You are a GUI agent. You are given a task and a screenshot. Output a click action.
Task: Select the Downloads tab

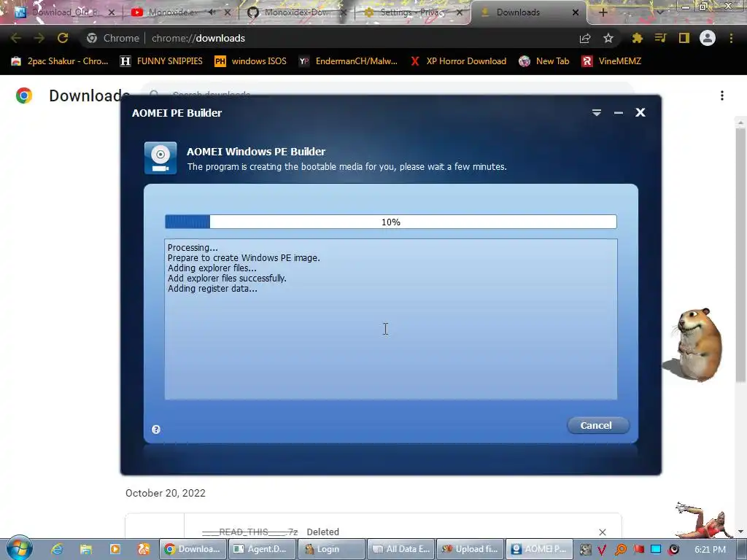[524, 12]
